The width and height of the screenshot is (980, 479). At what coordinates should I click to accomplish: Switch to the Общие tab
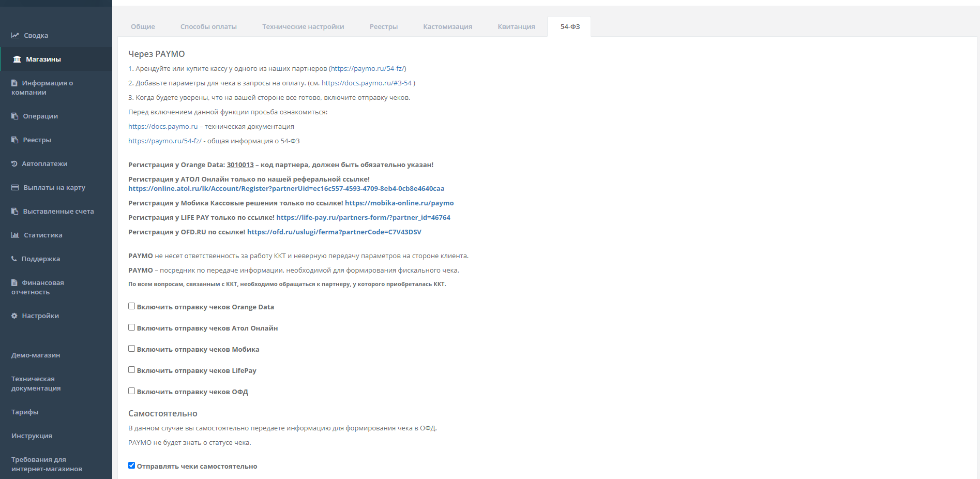coord(143,27)
